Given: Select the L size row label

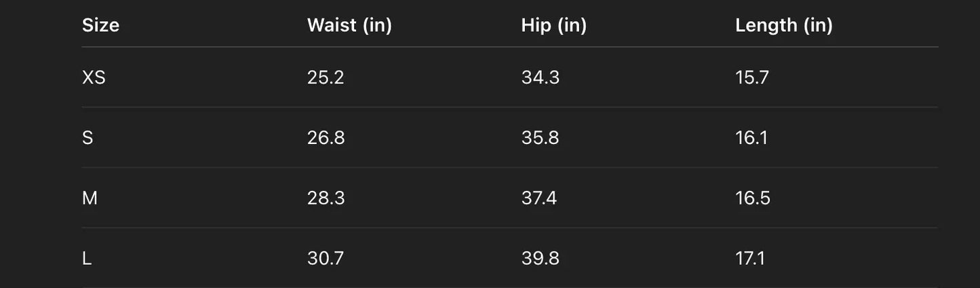Looking at the screenshot, I should 87,259.
